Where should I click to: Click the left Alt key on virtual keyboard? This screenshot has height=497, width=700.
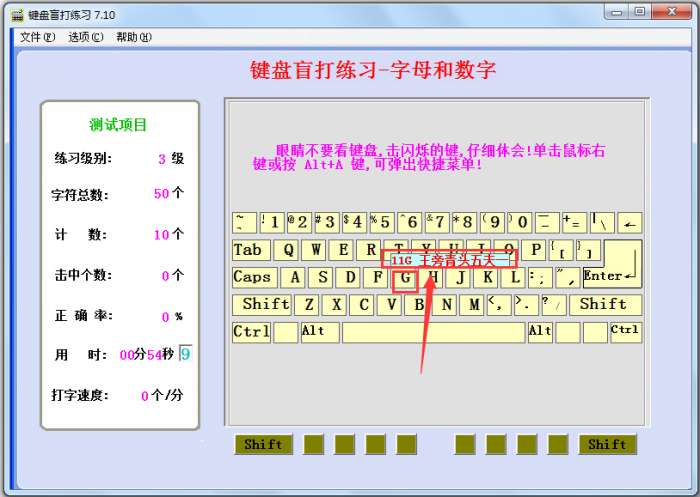pos(320,332)
